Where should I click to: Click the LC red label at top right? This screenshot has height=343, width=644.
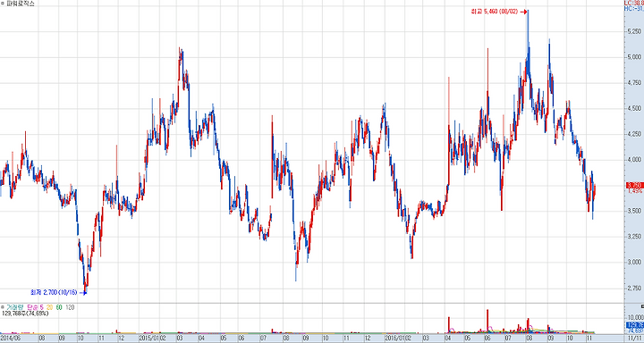pyautogui.click(x=634, y=3)
